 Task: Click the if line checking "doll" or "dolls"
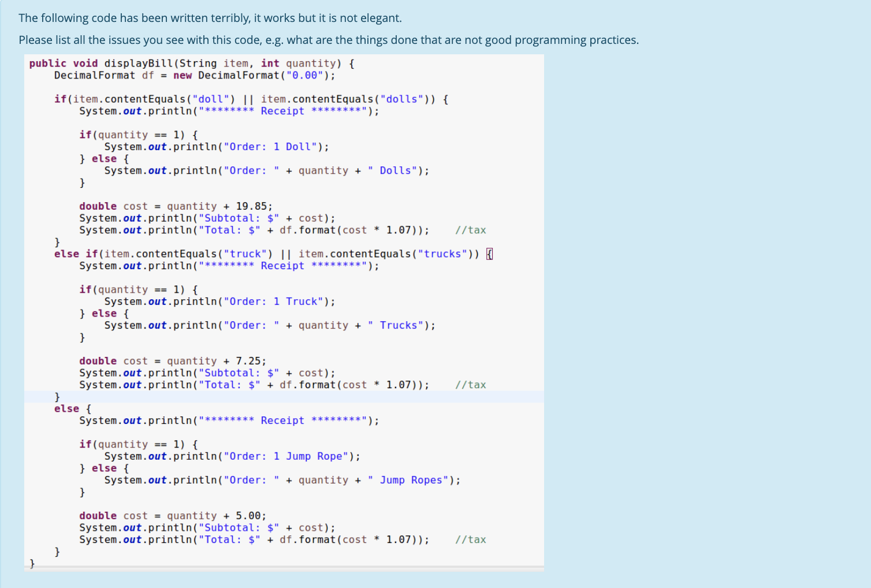tap(251, 99)
